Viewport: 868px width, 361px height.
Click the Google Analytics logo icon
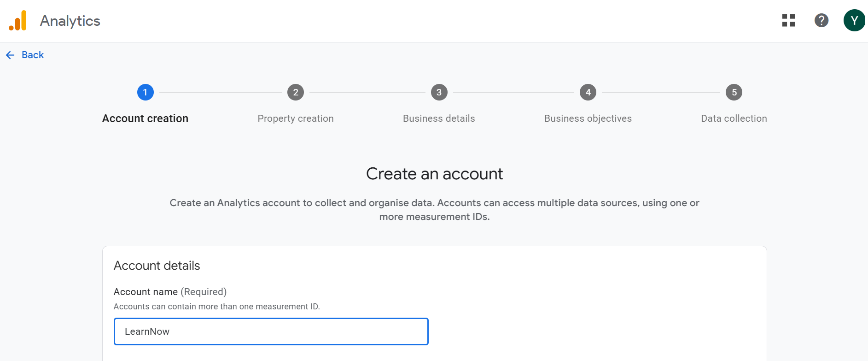click(x=18, y=21)
